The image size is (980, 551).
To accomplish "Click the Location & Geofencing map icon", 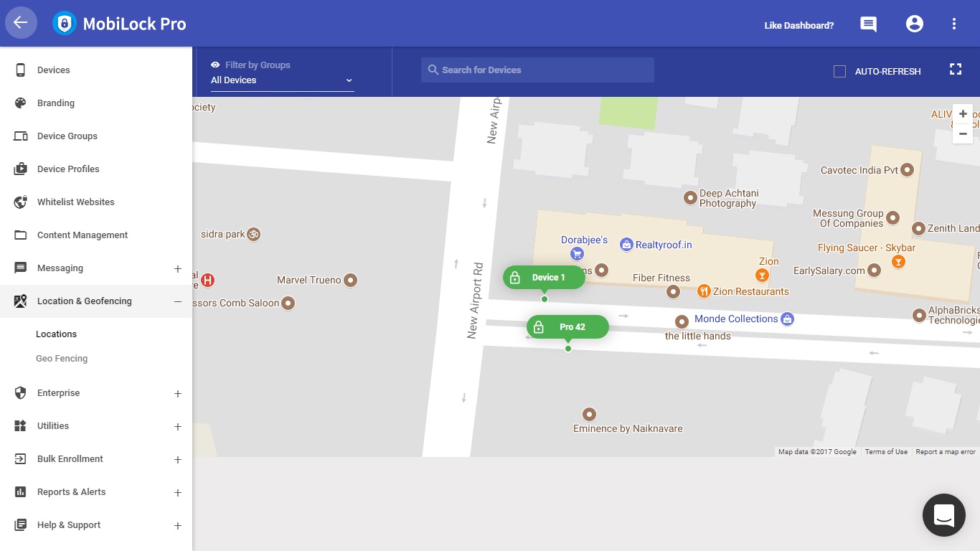I will (21, 301).
